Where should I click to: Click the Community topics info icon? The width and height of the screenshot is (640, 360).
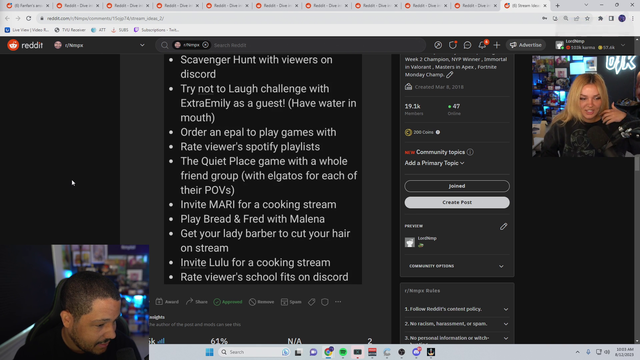[x=470, y=152]
